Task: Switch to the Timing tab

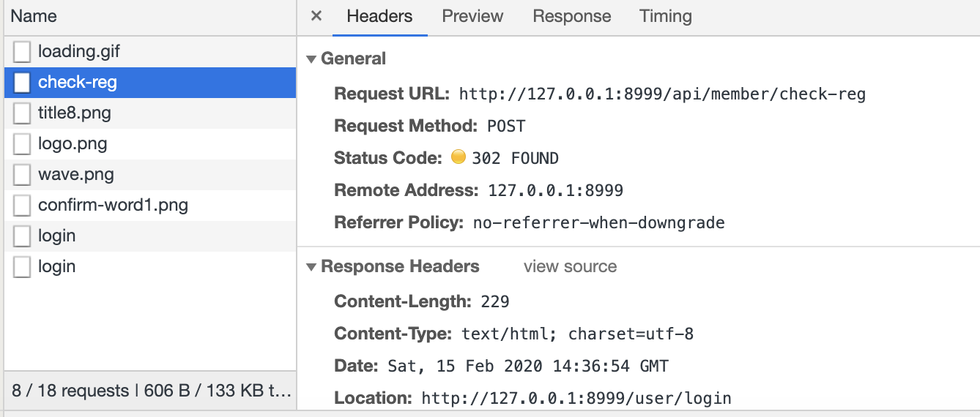Action: (x=665, y=16)
